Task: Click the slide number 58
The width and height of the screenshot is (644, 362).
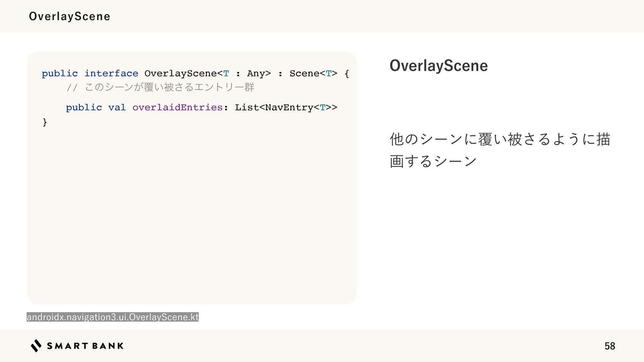Action: [610, 346]
